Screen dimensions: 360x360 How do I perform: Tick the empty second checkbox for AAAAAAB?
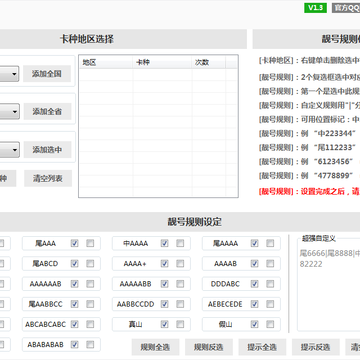point(90,284)
